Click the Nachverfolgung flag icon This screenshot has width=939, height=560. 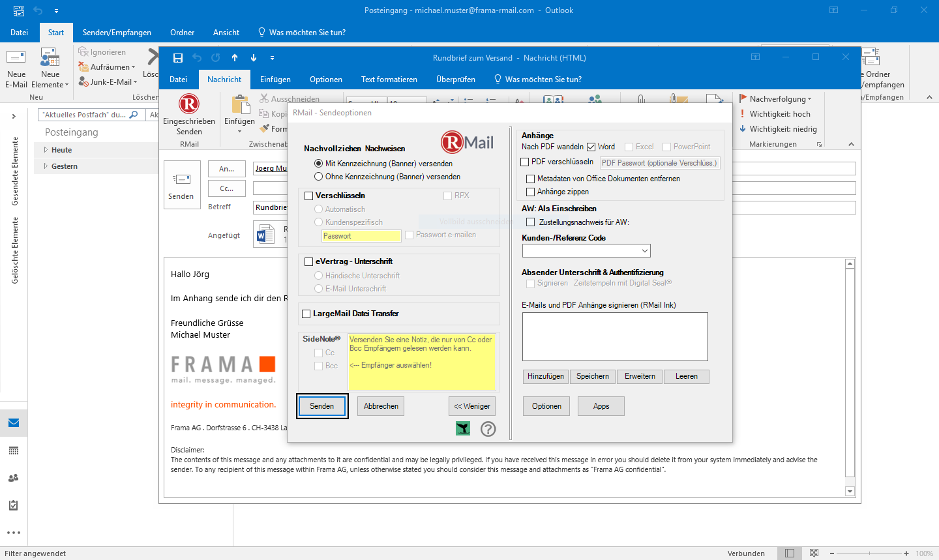point(743,99)
